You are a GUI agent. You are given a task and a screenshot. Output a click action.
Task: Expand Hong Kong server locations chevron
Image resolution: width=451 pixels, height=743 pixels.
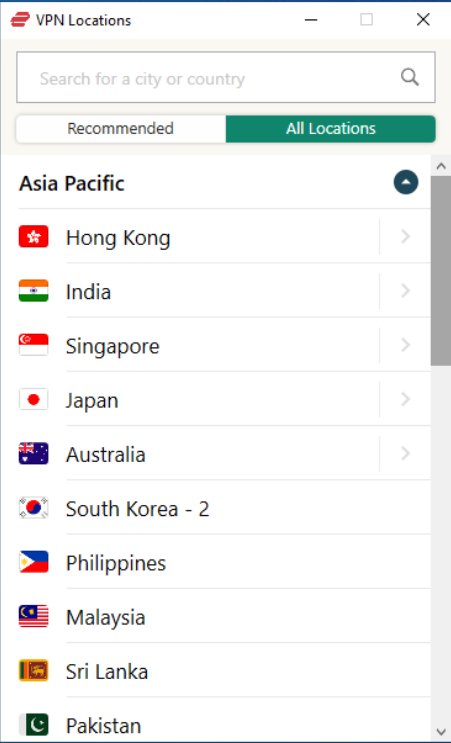[405, 236]
